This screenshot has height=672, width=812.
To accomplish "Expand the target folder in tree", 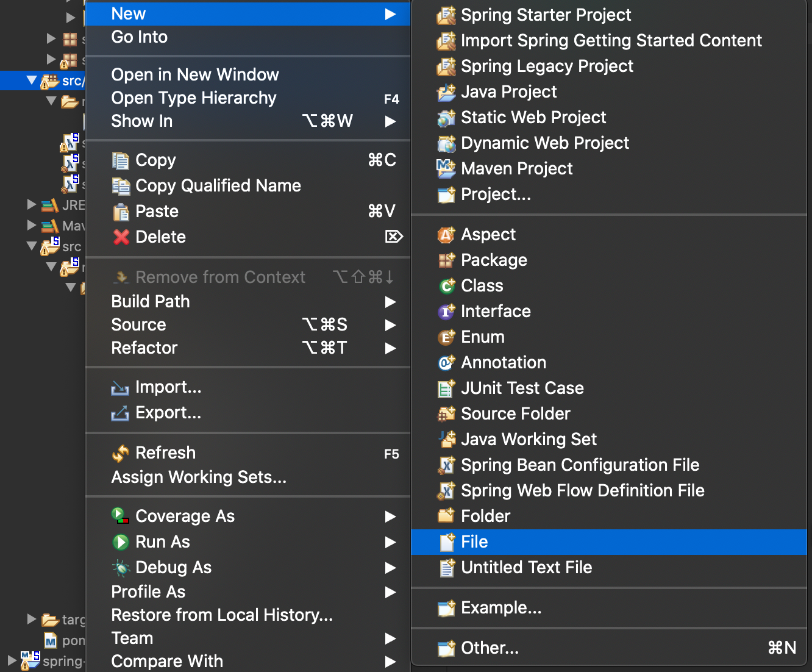I will pos(32,620).
